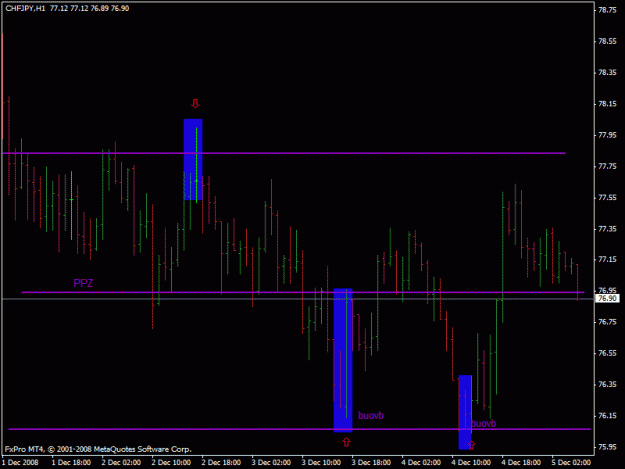Click the FxPro MT4 copyright text
This screenshot has width=625, height=469.
coord(98,449)
